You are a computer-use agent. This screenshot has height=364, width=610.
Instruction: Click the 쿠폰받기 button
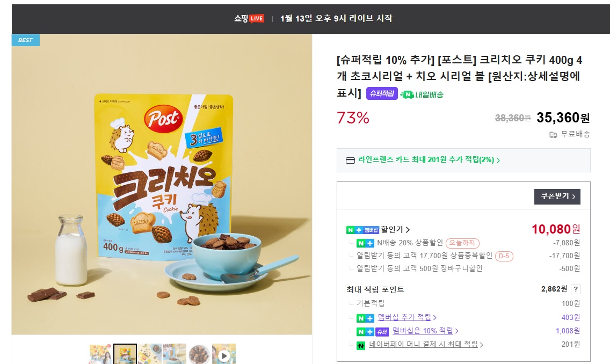click(x=557, y=196)
